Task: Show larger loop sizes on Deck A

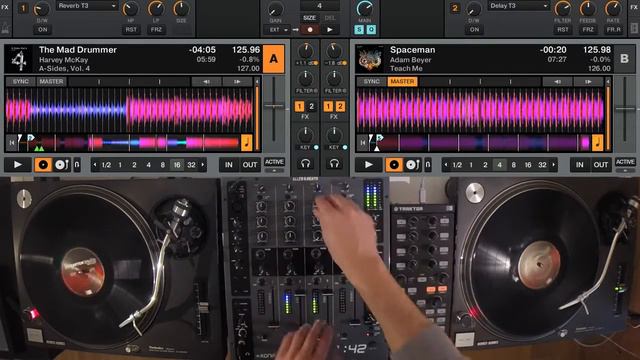Action: click(203, 165)
